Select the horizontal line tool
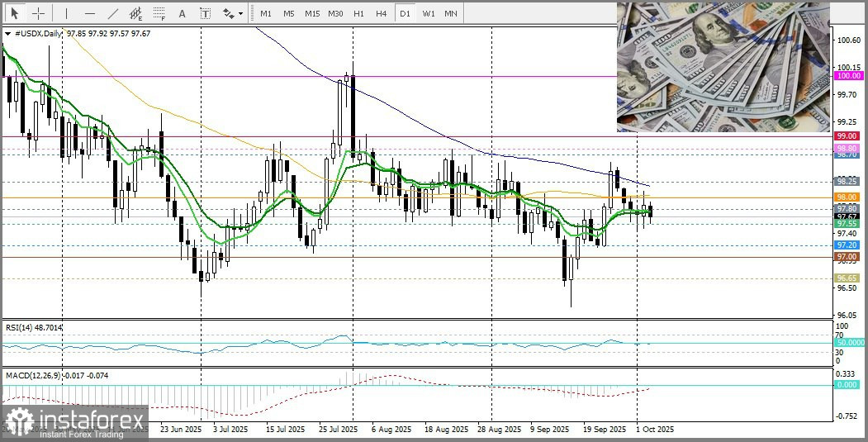 [89, 13]
